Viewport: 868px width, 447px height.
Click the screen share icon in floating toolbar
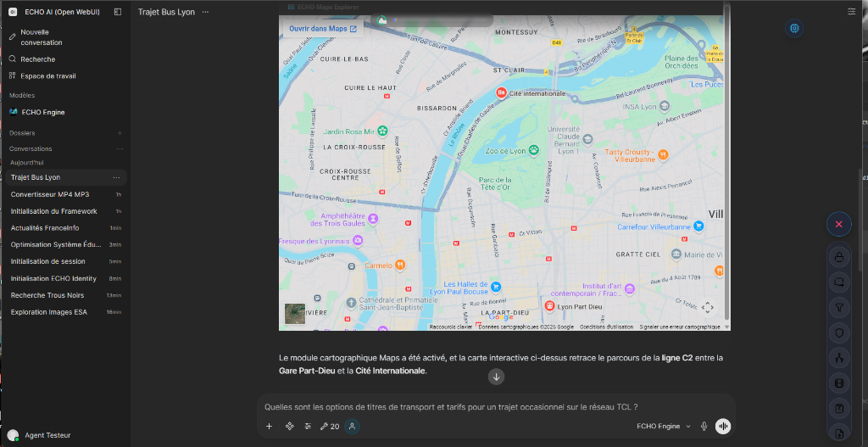click(838, 282)
